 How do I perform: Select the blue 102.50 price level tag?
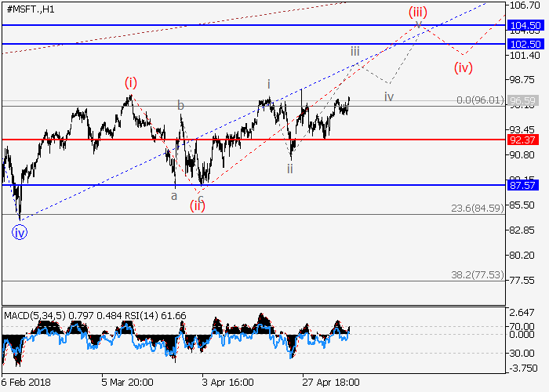pyautogui.click(x=525, y=45)
